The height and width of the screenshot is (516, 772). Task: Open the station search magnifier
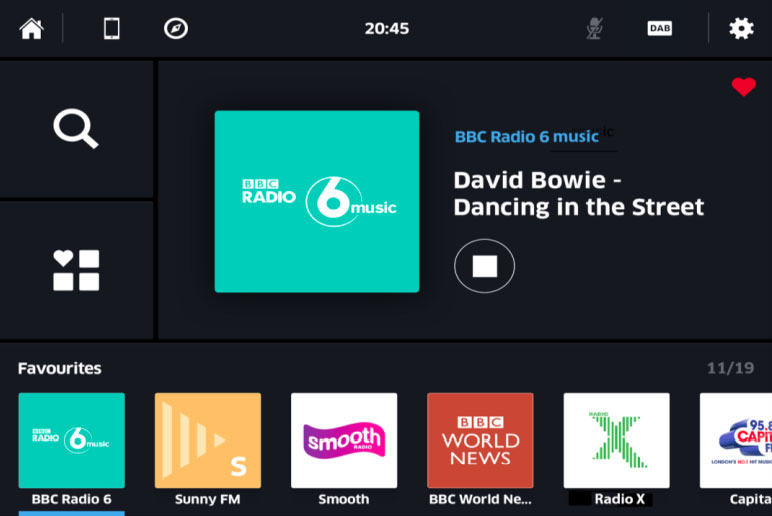point(76,129)
